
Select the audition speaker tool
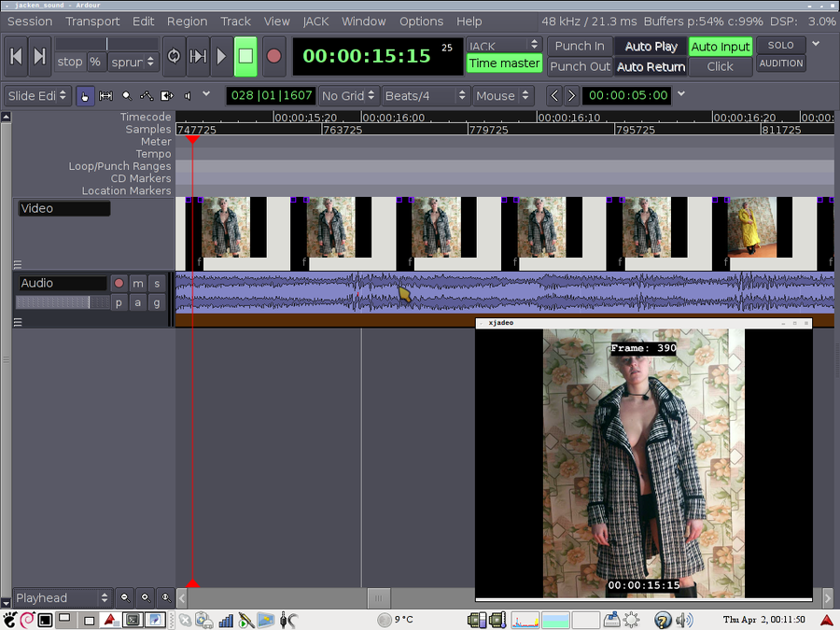pyautogui.click(x=188, y=96)
